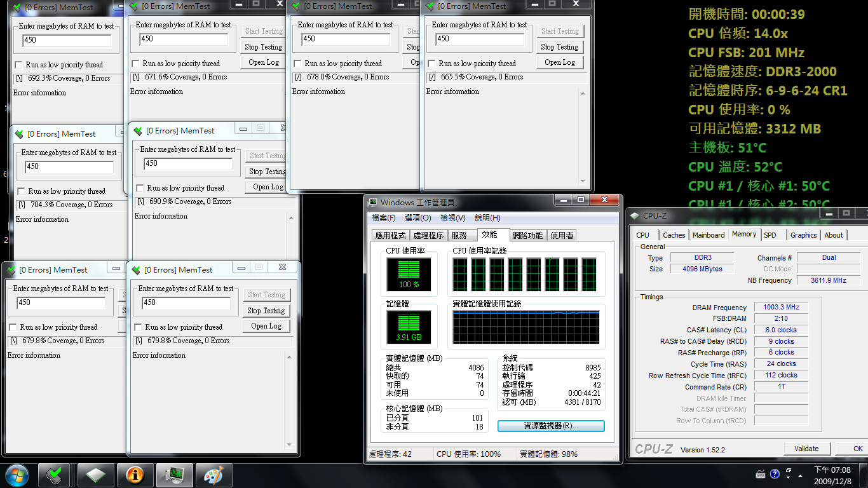Click title icon of the 678.0% MemTest window
Screen dimensions: 868x488
pyautogui.click(x=295, y=6)
